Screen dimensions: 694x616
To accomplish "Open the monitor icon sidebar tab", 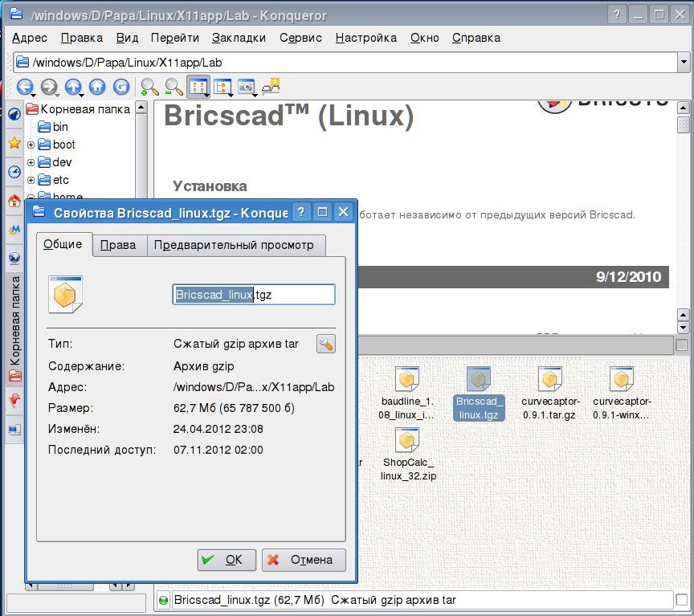I will tap(14, 430).
